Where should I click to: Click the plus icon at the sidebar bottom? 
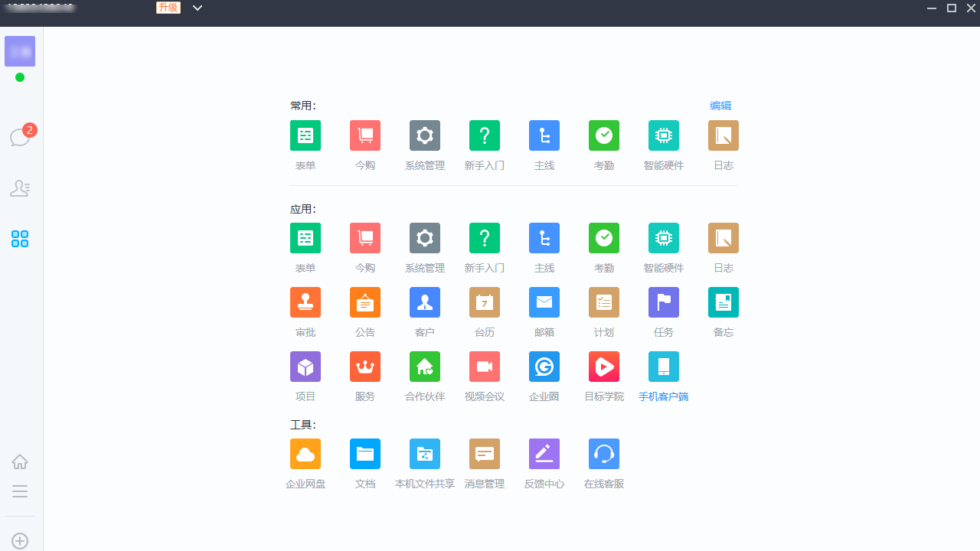pyautogui.click(x=20, y=541)
